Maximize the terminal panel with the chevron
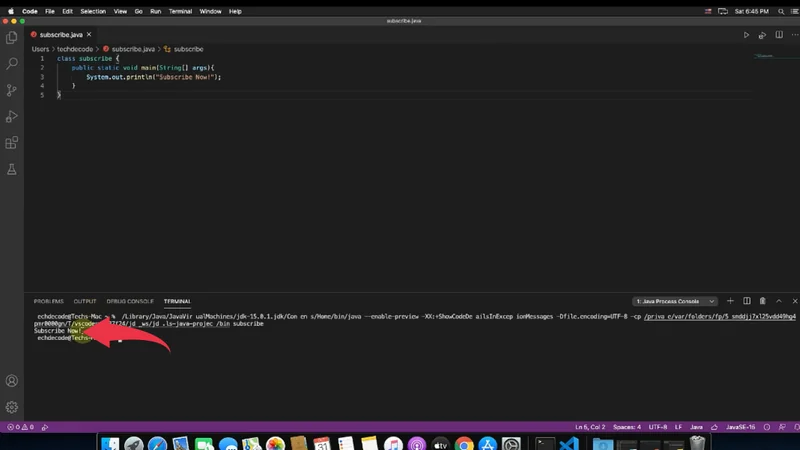Viewport: 800px width, 450px height. [778, 301]
